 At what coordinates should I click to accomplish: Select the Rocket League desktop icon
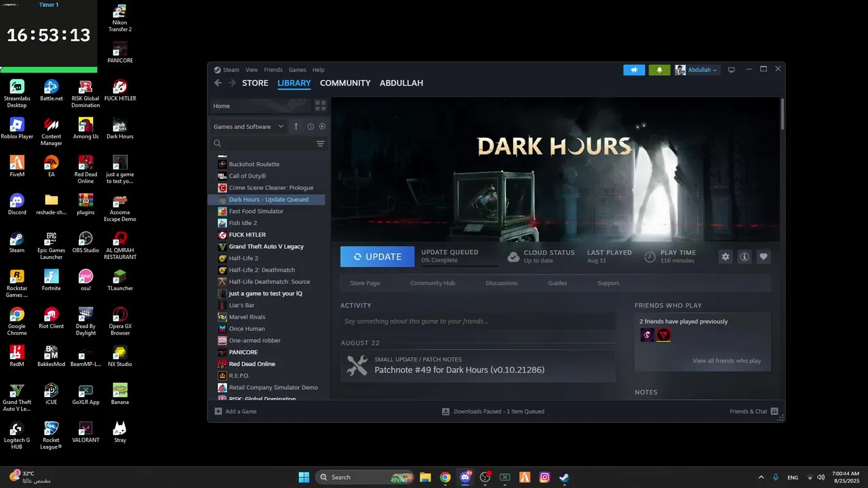coord(51,436)
